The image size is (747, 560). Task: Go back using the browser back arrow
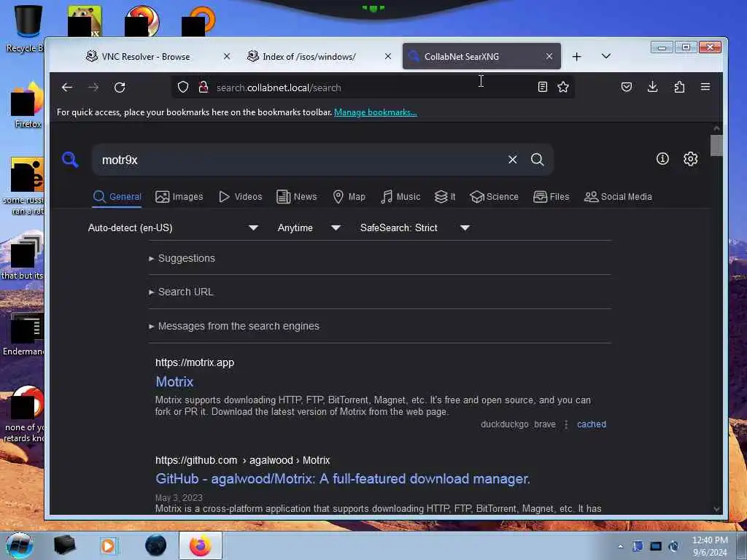[x=67, y=87]
